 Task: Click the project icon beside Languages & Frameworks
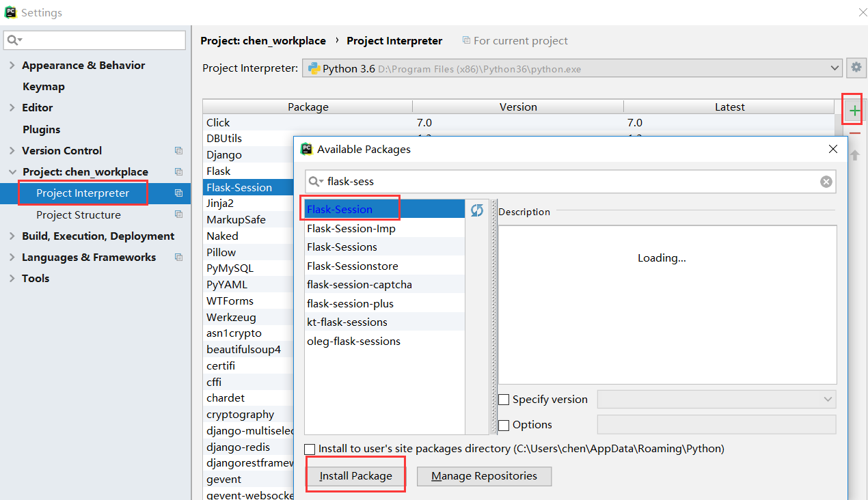(179, 258)
